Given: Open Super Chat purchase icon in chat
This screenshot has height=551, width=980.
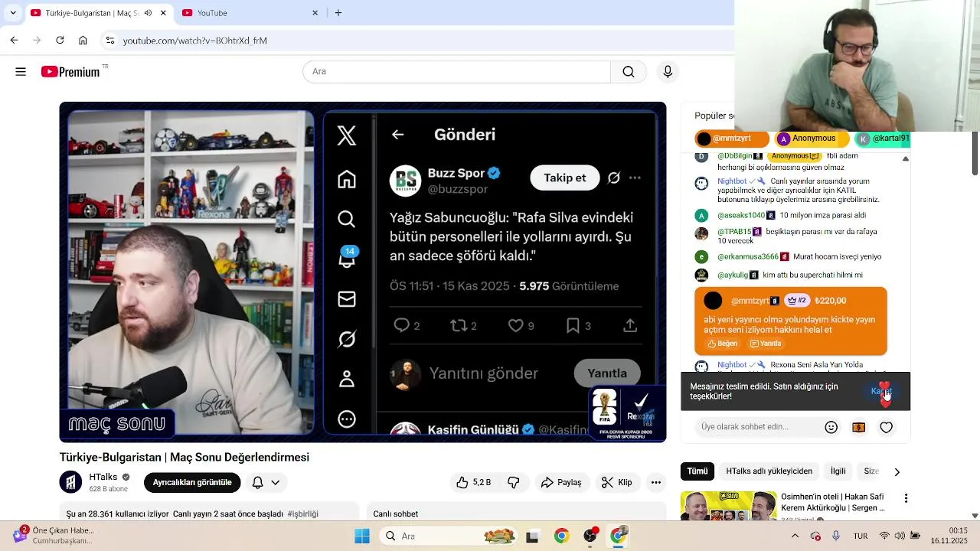Looking at the screenshot, I should [x=859, y=428].
